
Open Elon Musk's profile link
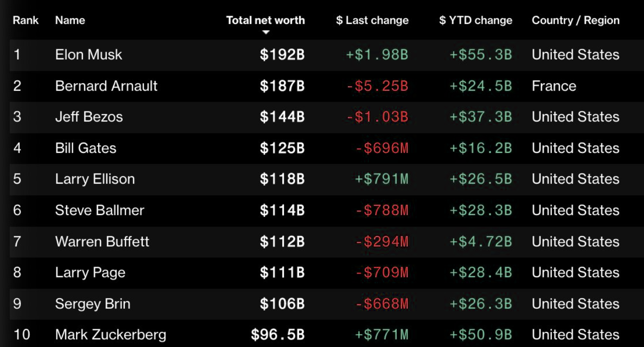89,55
